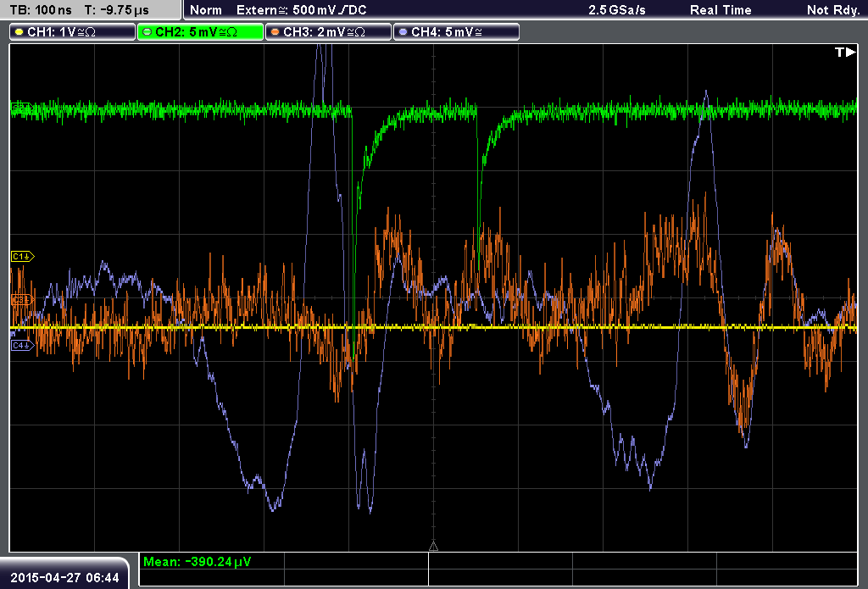
Task: Click the Extern 500 mV DC trigger source
Action: [301, 10]
